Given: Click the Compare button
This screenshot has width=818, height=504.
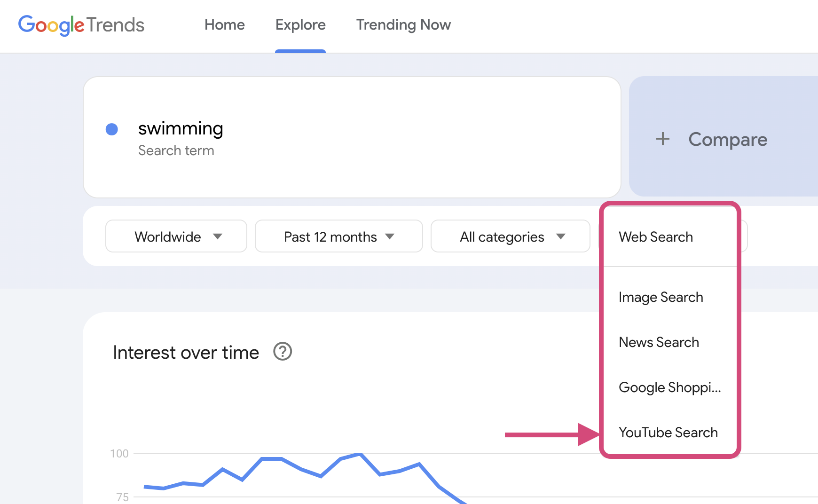Looking at the screenshot, I should [728, 139].
